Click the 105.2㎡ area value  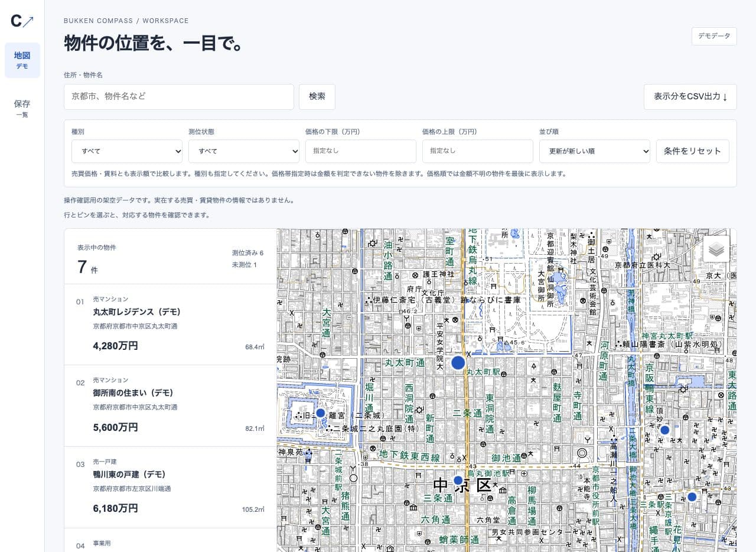click(x=253, y=509)
